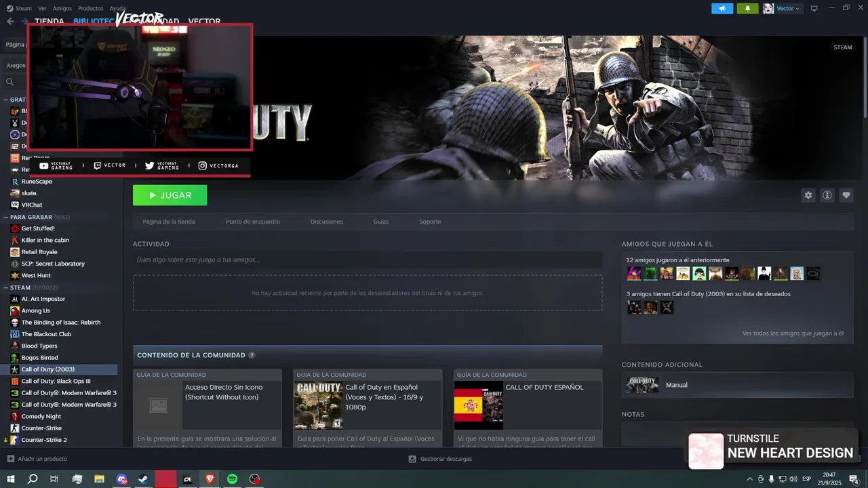Open File Explorer from taskbar
868x488 pixels.
(99, 479)
